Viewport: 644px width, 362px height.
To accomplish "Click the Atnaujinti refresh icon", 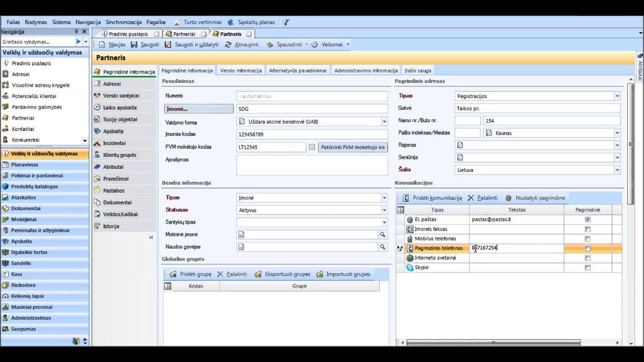I will tap(228, 45).
